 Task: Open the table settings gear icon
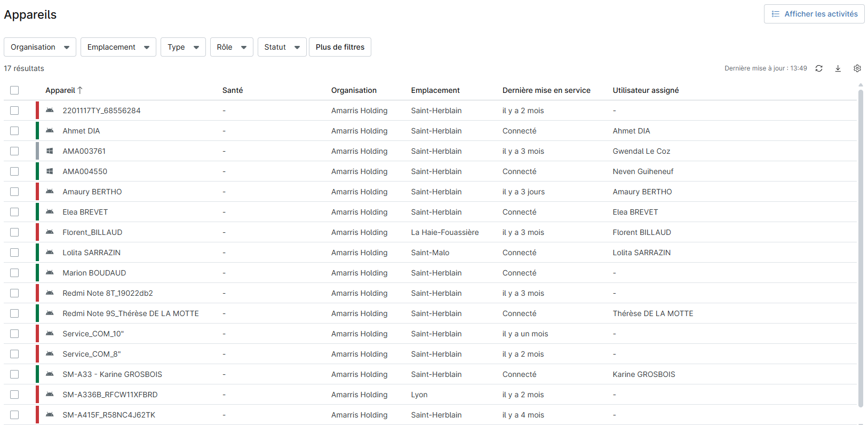(x=857, y=68)
